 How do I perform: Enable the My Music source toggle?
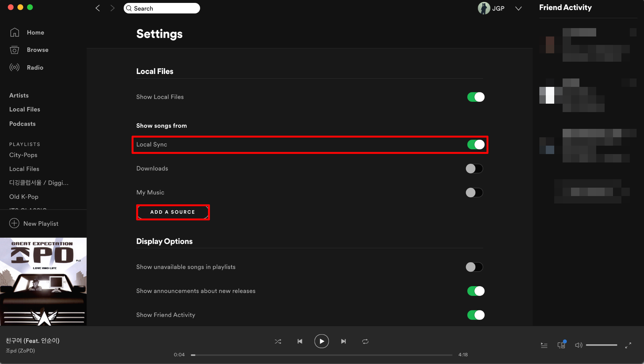pyautogui.click(x=474, y=192)
